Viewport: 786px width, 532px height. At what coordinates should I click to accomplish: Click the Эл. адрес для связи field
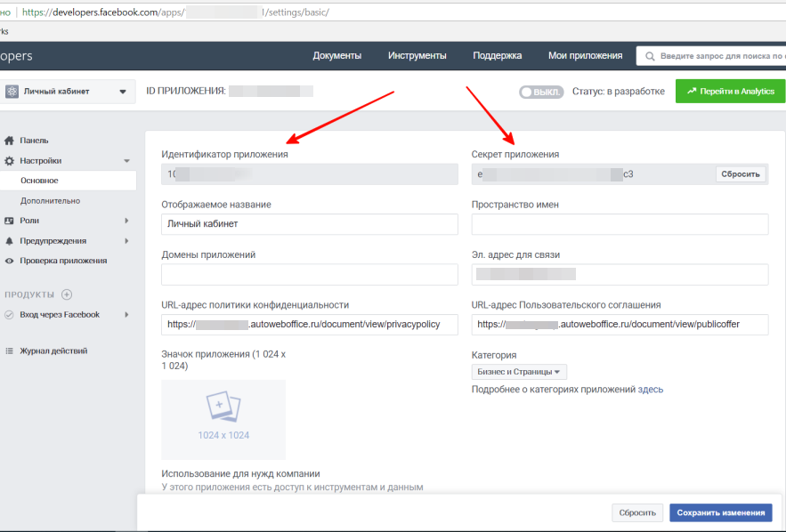coord(620,275)
